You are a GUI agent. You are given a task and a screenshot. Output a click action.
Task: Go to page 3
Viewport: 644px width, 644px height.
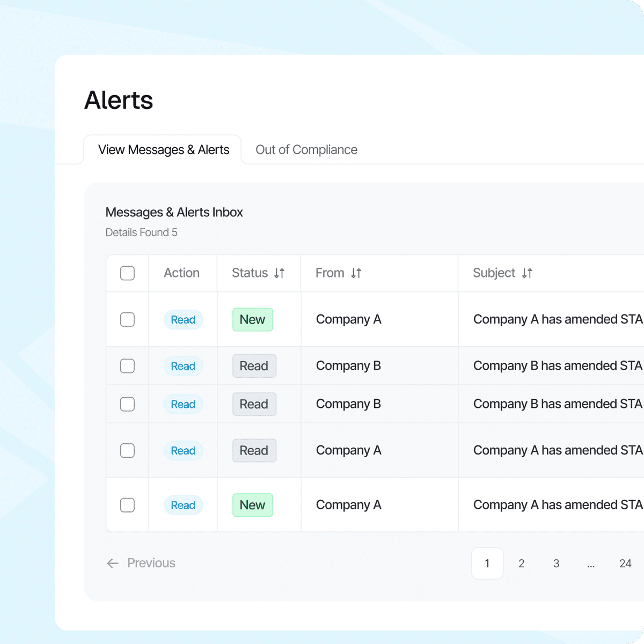[x=556, y=563]
